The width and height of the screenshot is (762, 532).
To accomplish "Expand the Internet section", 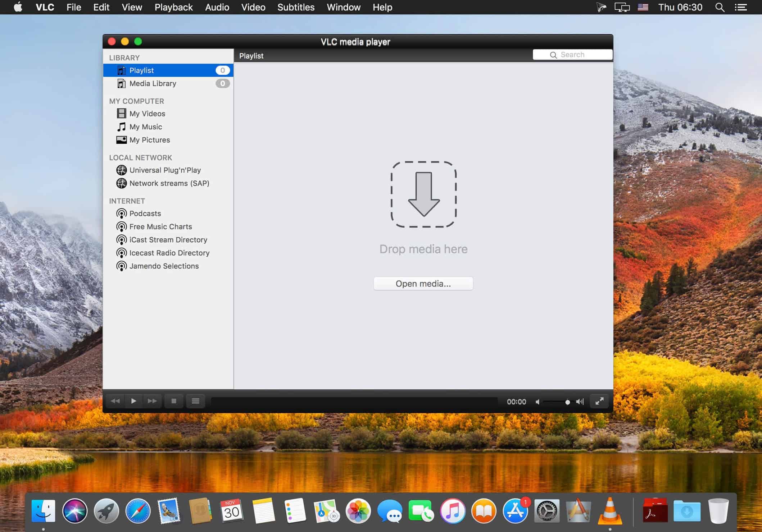I will point(126,201).
